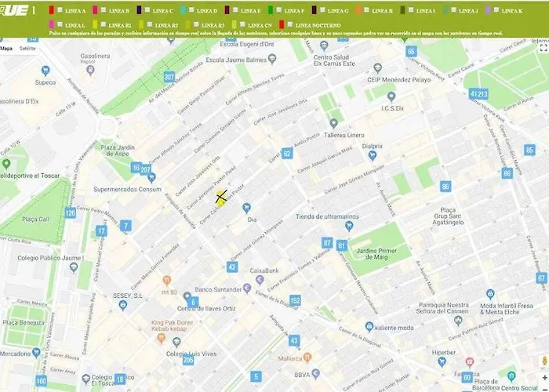Viewport: 549px width, 392px height.
Task: Click the yellow bus marker on the map
Action: pyautogui.click(x=221, y=198)
